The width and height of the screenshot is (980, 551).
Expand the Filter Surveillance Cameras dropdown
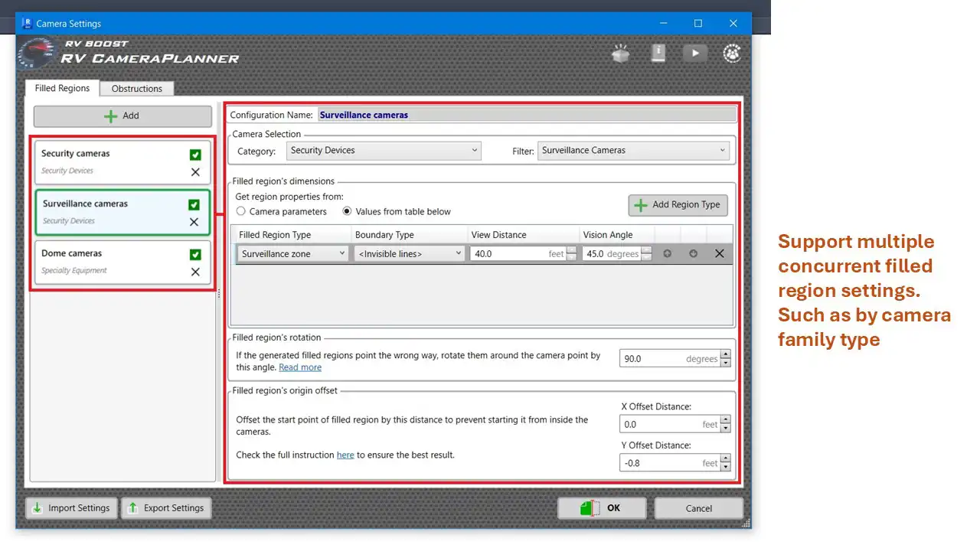pos(633,151)
